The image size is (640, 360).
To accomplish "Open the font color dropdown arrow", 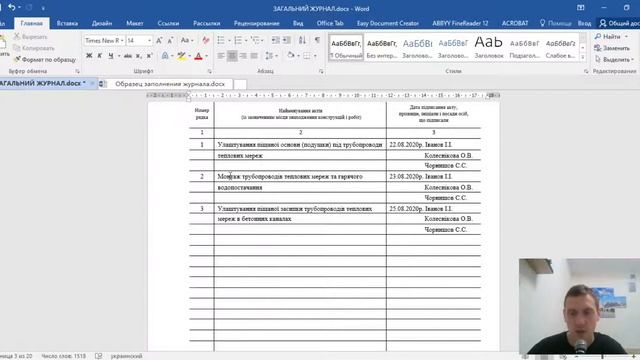I will tap(207, 56).
